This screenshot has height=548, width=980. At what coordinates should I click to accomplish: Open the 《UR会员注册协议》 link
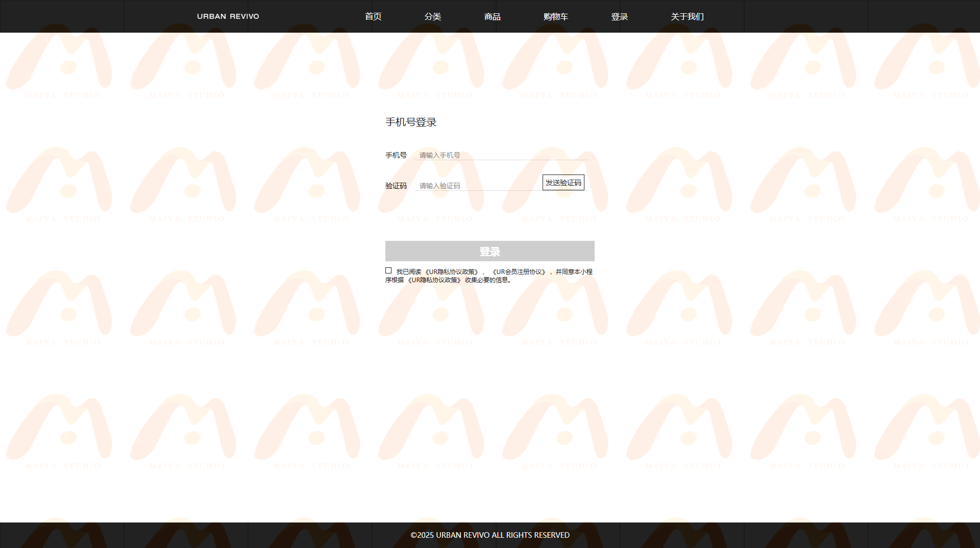coord(519,272)
